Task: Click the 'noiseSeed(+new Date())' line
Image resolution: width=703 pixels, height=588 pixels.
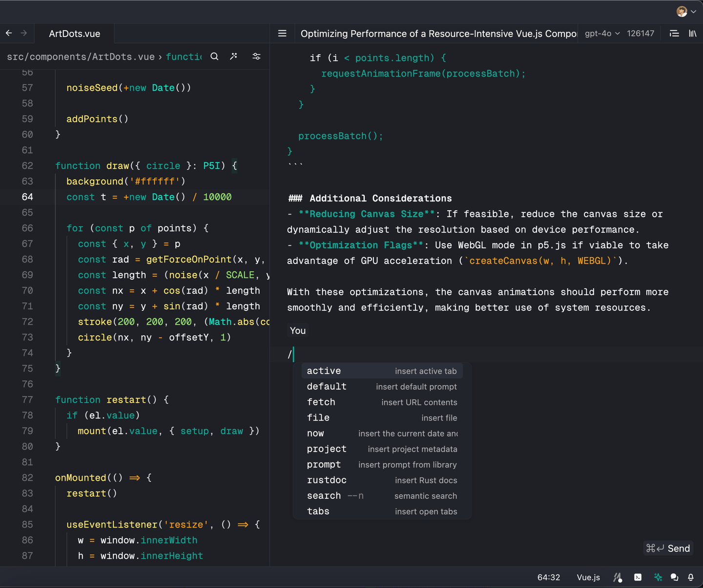Action: (x=129, y=88)
